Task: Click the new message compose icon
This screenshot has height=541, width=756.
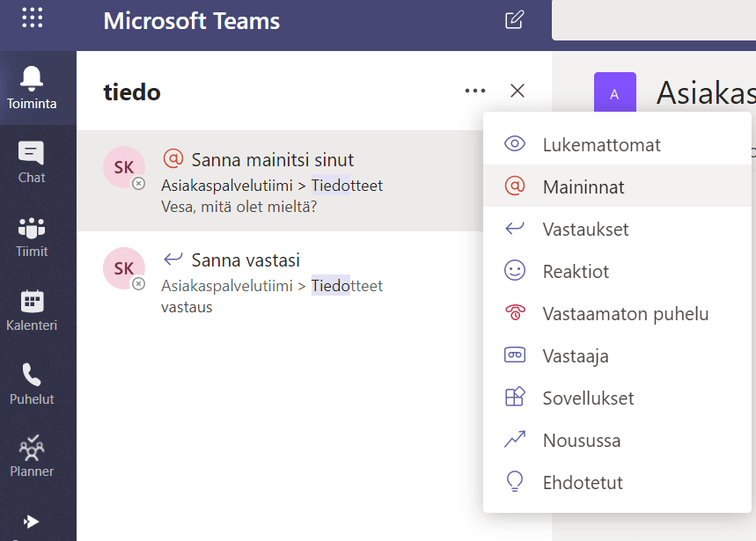Action: (x=514, y=20)
